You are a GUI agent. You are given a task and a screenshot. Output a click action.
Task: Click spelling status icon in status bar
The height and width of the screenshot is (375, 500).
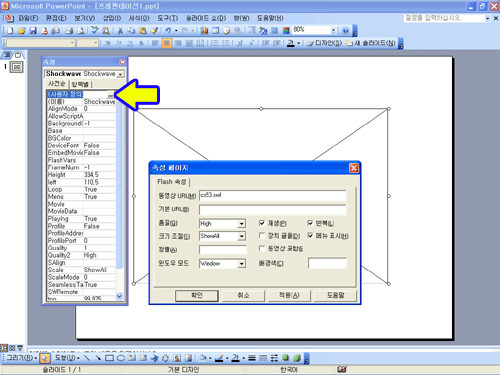[x=342, y=369]
